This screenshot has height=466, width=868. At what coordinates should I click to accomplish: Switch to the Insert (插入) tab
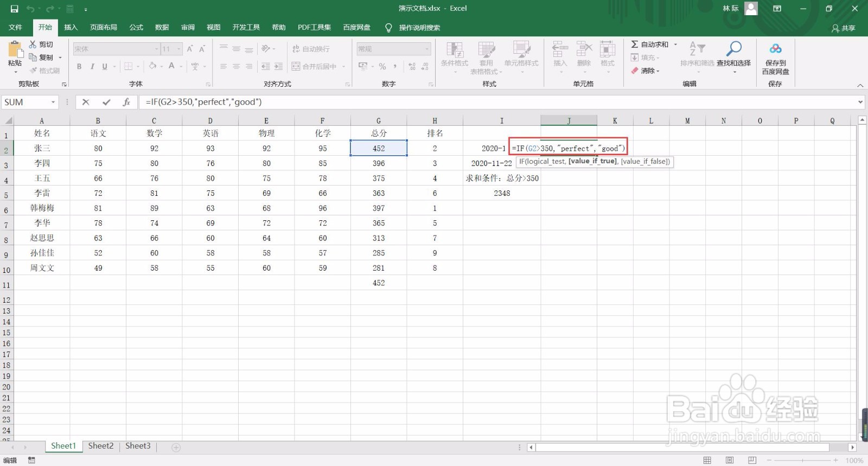[71, 27]
